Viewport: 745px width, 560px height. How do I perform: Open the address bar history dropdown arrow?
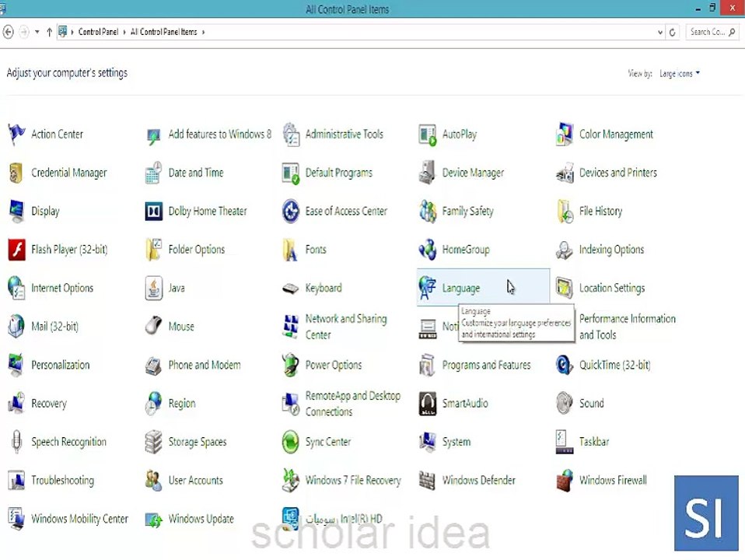coord(660,33)
